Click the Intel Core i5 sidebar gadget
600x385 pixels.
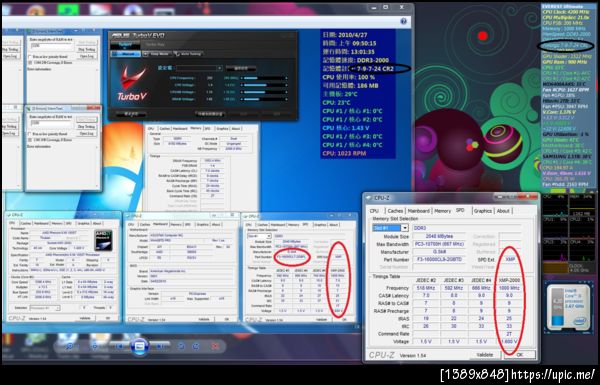tap(569, 306)
